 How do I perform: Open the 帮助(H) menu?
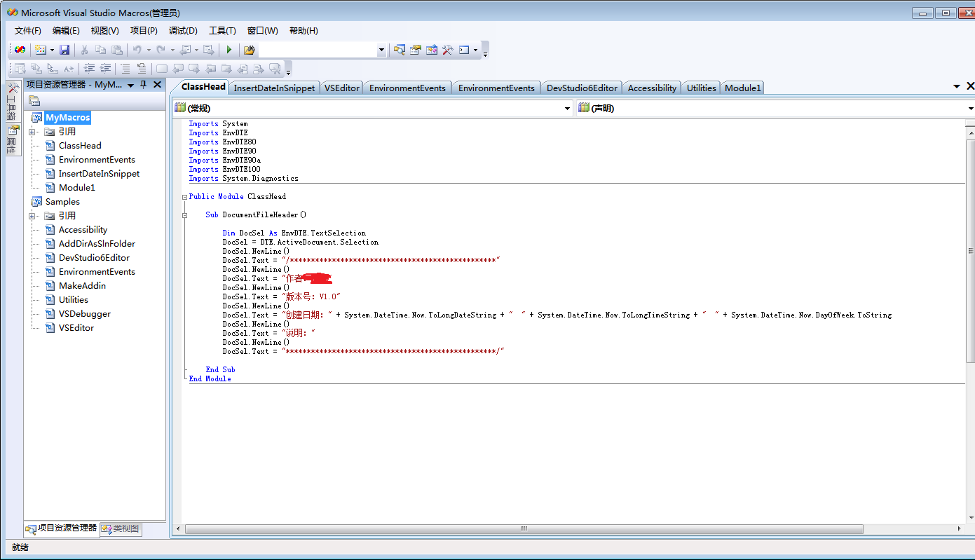point(304,31)
